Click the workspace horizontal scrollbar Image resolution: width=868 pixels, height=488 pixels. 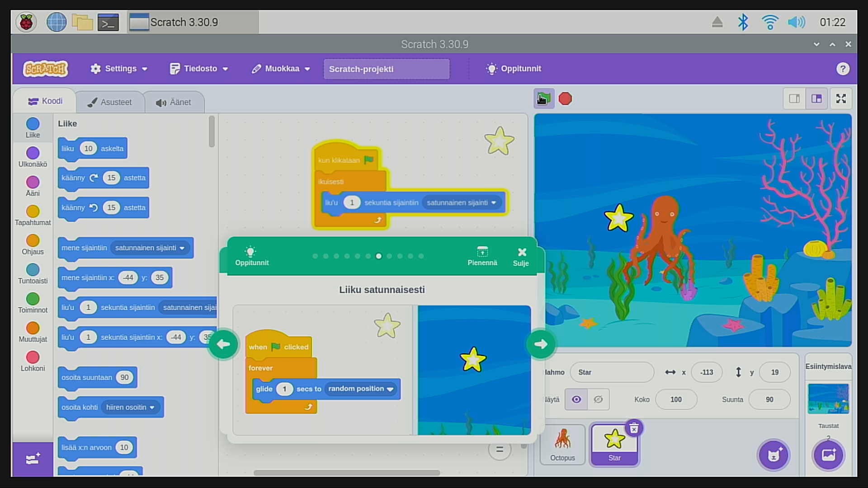click(347, 473)
